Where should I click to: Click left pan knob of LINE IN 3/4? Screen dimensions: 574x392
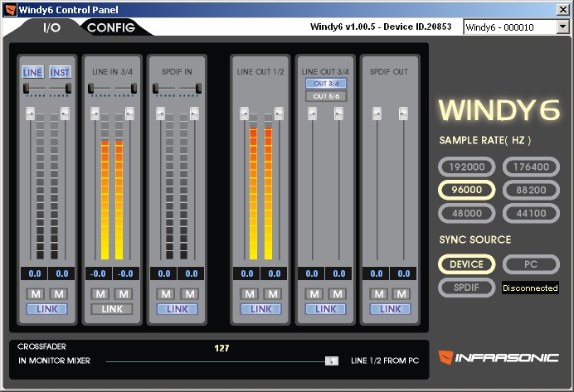90,88
